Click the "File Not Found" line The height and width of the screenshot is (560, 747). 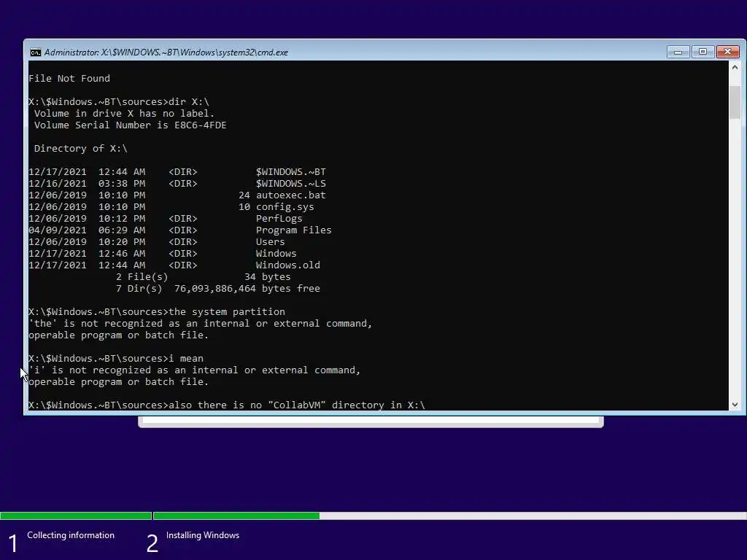[x=69, y=78]
